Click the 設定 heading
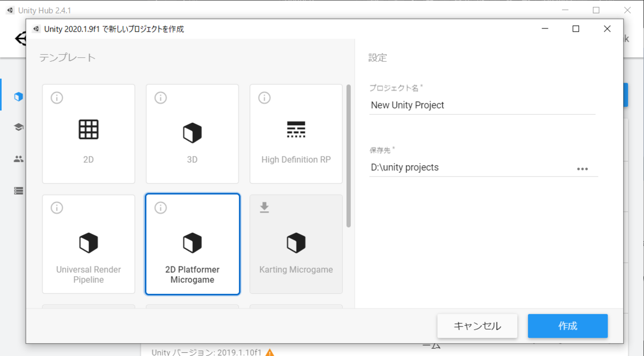Viewport: 644px width, 356px height. coord(377,57)
